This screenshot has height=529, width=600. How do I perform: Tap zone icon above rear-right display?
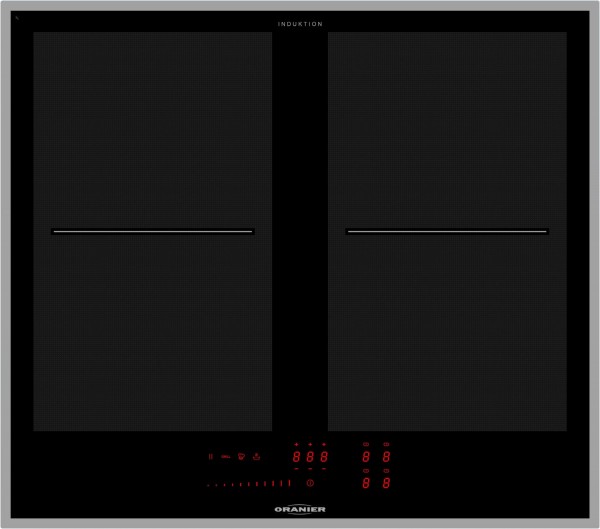tap(386, 444)
